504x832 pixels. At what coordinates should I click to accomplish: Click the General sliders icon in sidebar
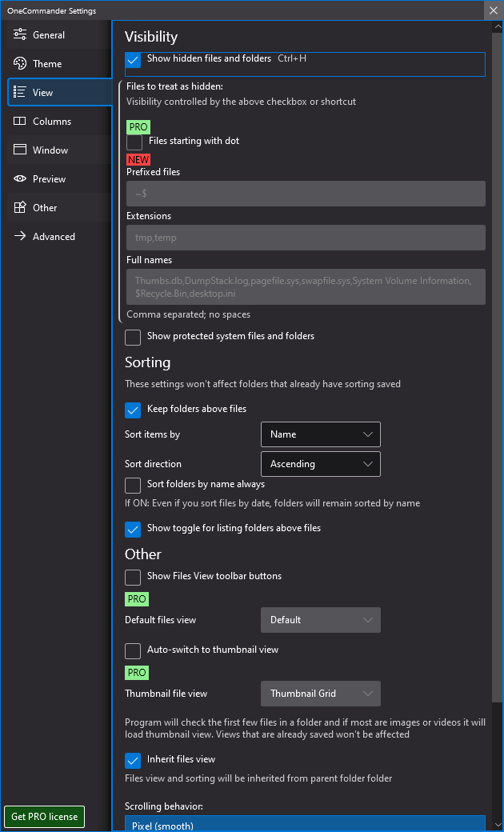20,35
